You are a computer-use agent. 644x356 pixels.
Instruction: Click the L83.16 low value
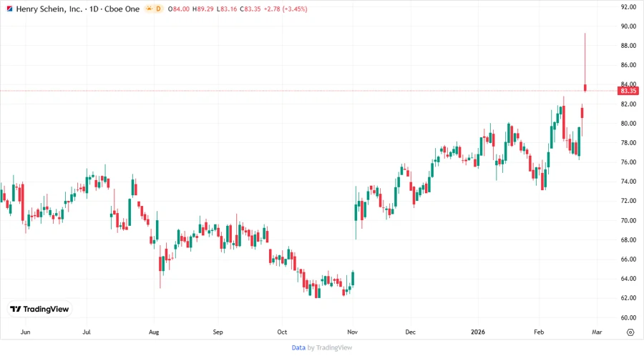click(x=227, y=9)
